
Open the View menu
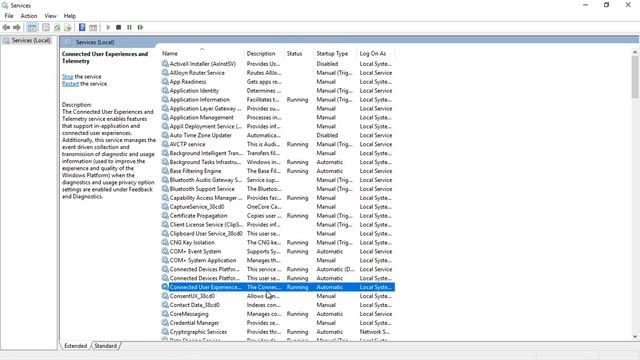pyautogui.click(x=50, y=16)
